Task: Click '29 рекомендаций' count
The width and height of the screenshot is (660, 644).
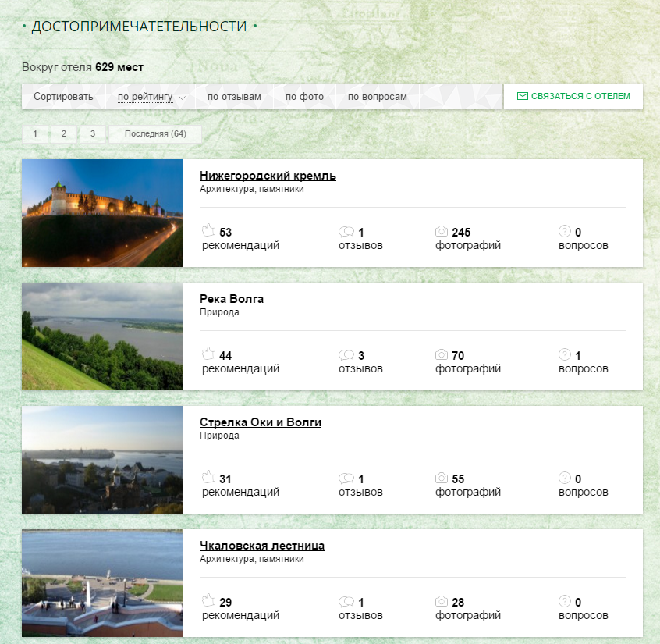Action: click(x=240, y=609)
